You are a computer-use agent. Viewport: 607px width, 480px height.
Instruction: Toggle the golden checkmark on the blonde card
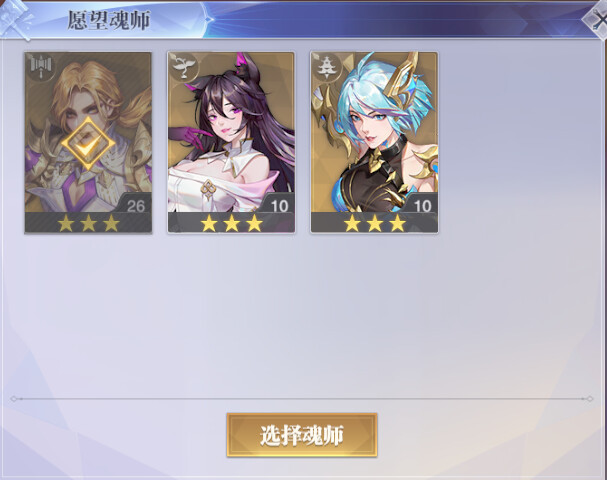tap(88, 144)
